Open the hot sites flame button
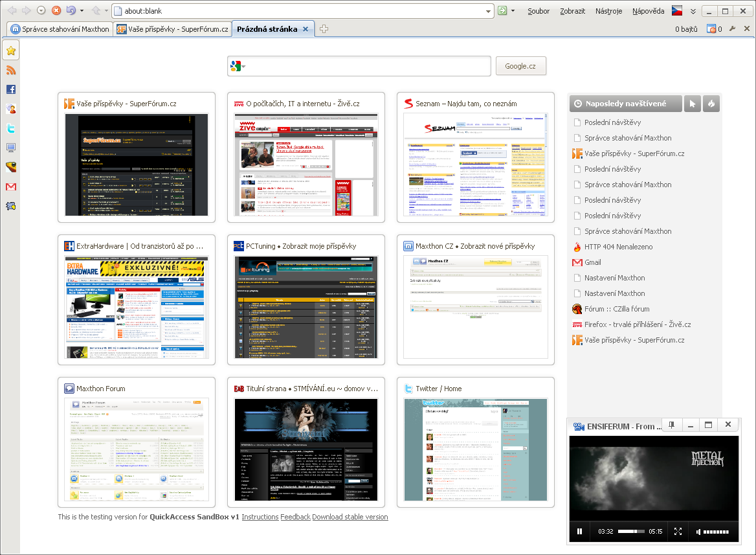Screen dimensions: 756x555 [711, 104]
